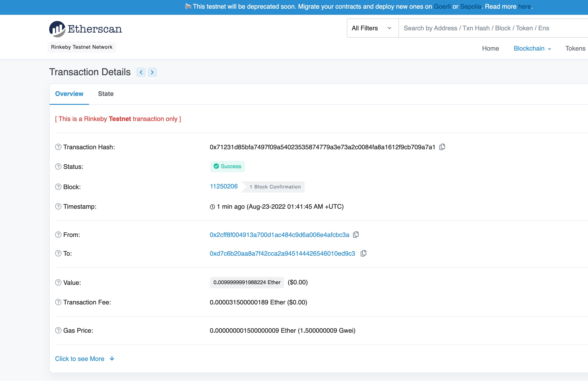Screen dimensions: 588x381
Task: Open the Home menu item
Action: click(x=490, y=49)
